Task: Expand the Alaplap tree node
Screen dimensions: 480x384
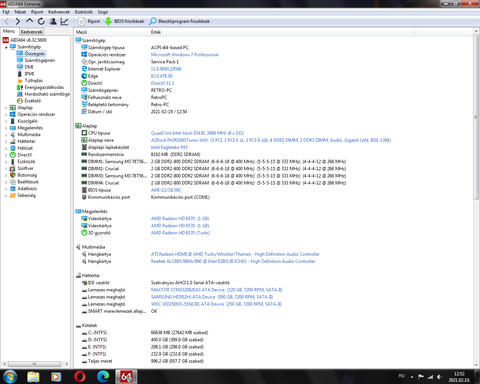Action: (6, 108)
